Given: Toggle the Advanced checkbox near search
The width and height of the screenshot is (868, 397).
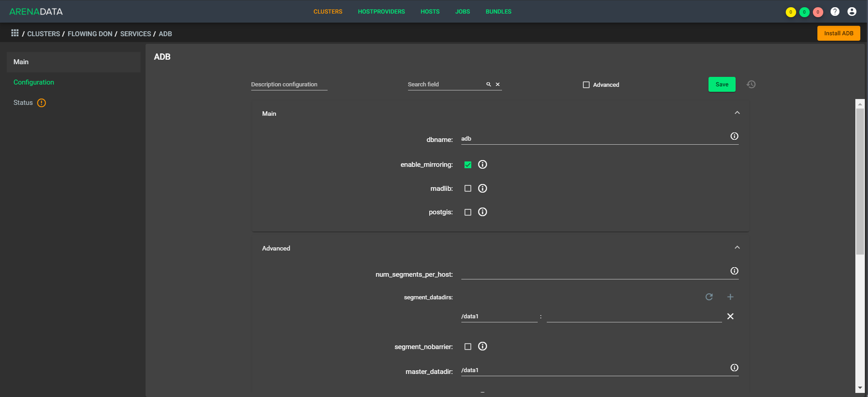Looking at the screenshot, I should (586, 85).
